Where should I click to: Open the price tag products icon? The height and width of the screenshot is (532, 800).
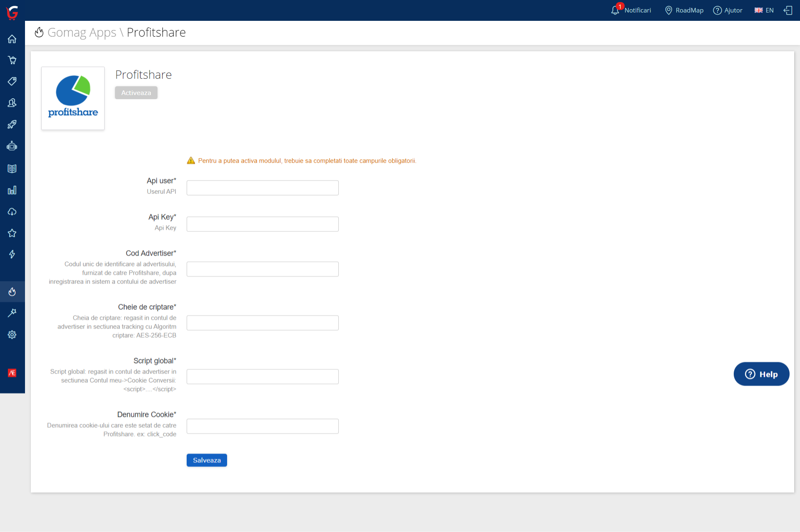[x=12, y=81]
